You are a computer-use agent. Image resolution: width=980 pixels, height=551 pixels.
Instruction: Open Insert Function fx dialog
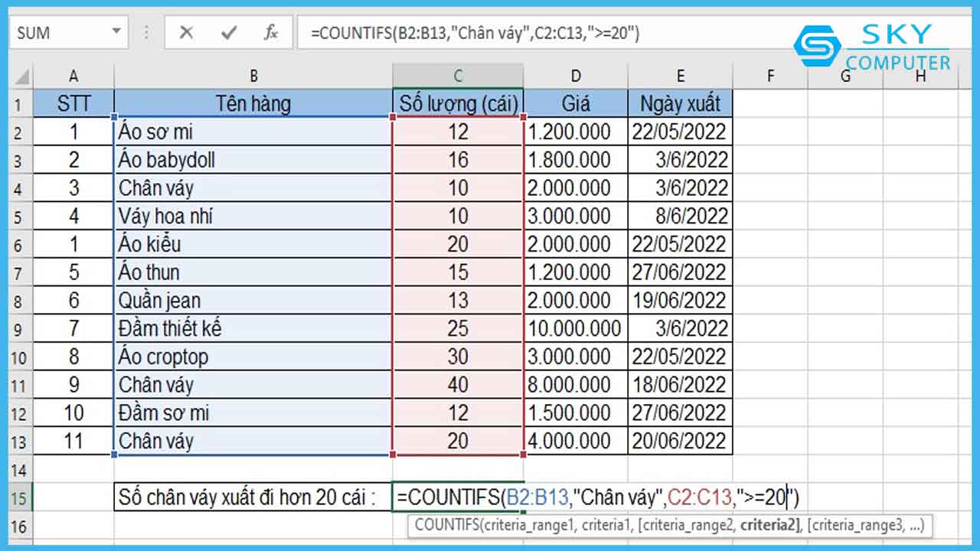click(x=270, y=33)
